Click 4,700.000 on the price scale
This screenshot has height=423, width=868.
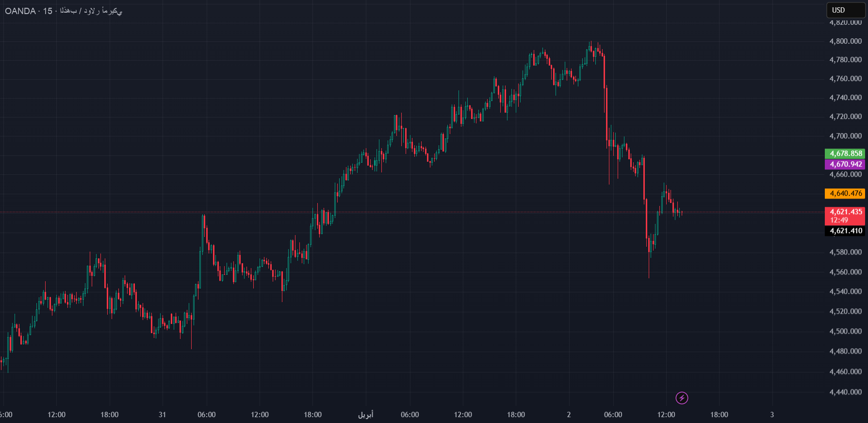coord(845,136)
